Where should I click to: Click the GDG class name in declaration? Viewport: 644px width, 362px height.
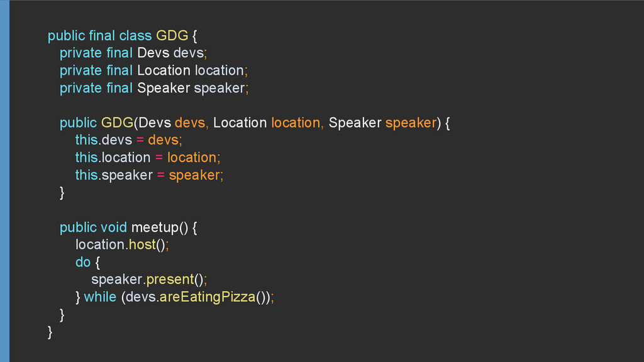coord(172,36)
